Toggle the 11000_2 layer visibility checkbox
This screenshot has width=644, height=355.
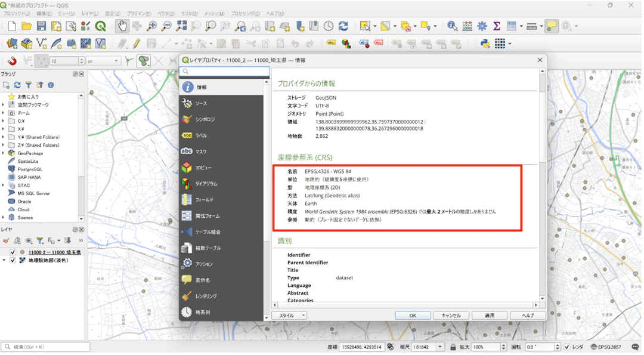pyautogui.click(x=13, y=252)
